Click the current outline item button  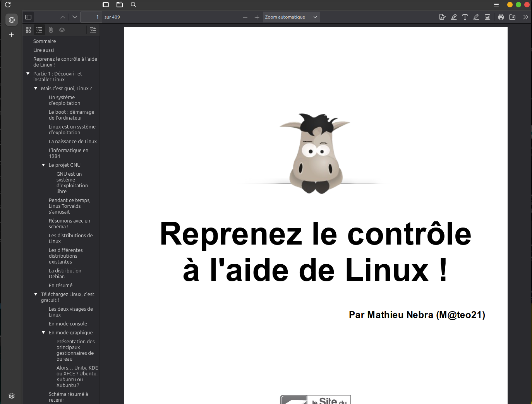(x=93, y=30)
